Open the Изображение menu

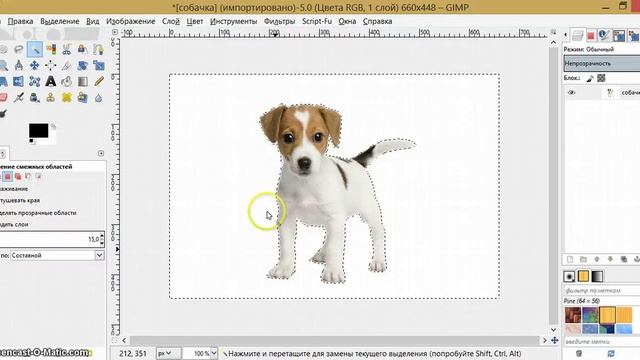click(x=131, y=21)
